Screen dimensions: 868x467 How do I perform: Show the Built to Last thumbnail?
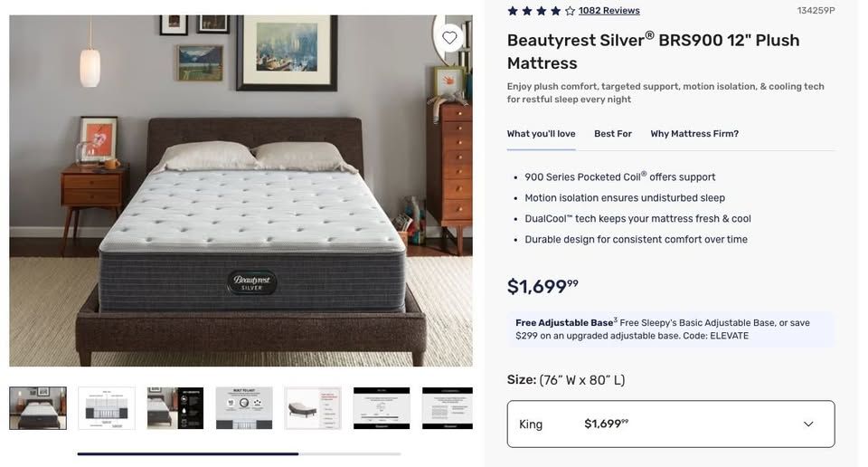click(x=244, y=408)
